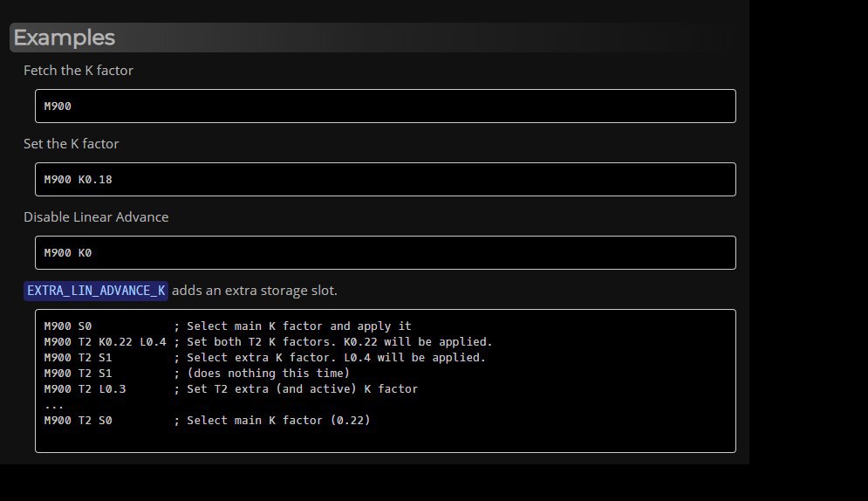Click the 'M900 K0.18' code block
This screenshot has width=868, height=501.
pyautogui.click(x=386, y=179)
